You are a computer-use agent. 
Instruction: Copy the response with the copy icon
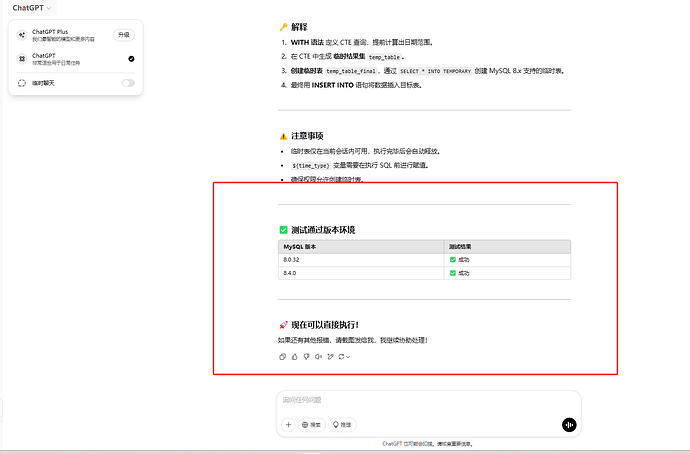point(283,357)
